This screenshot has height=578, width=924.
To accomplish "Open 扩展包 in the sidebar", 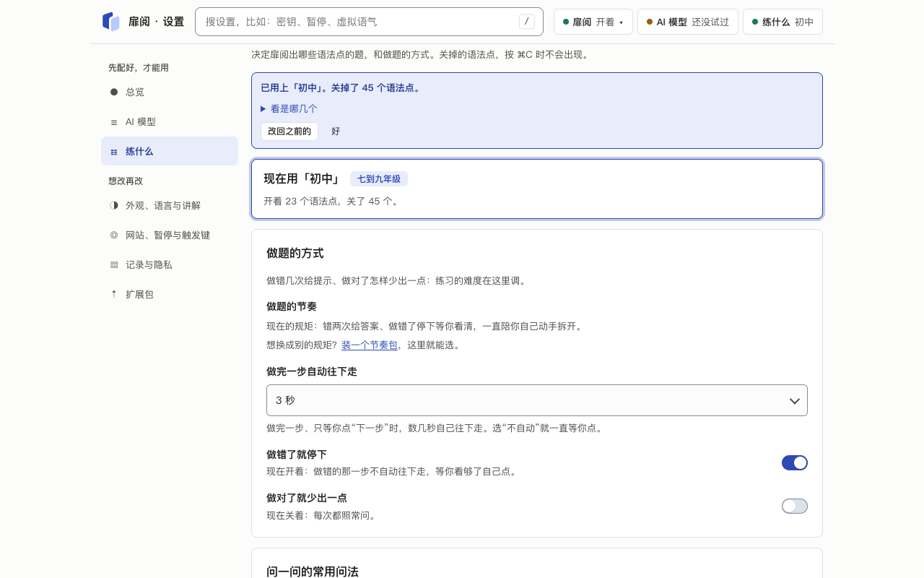I will 170,294.
